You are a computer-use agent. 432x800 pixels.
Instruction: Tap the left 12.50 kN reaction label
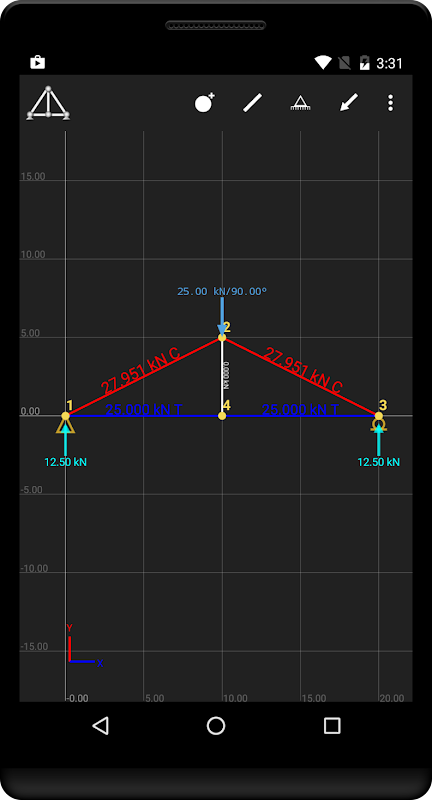tap(65, 462)
